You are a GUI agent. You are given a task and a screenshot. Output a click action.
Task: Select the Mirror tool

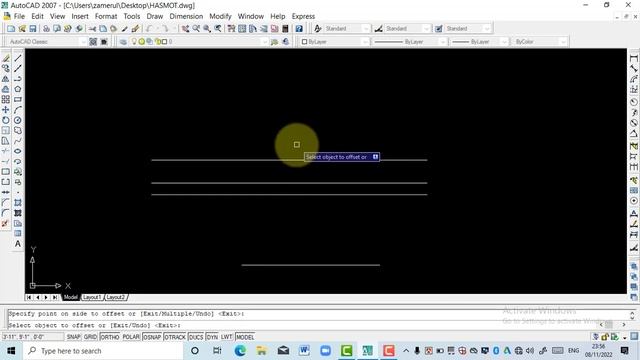pos(6,79)
